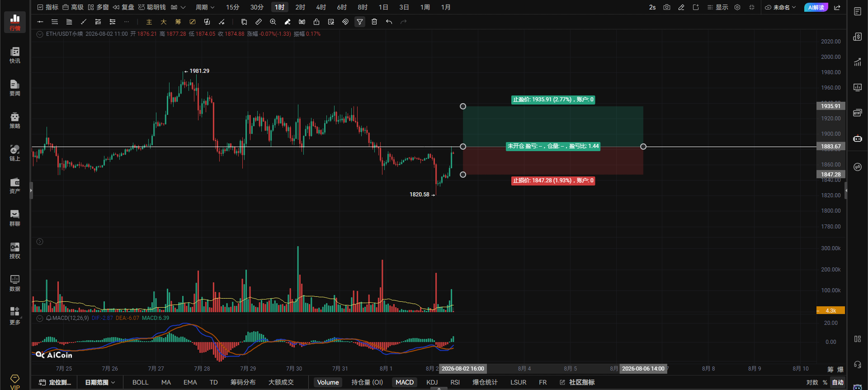Click the AI解读 button
This screenshot has width=868, height=390.
816,7
